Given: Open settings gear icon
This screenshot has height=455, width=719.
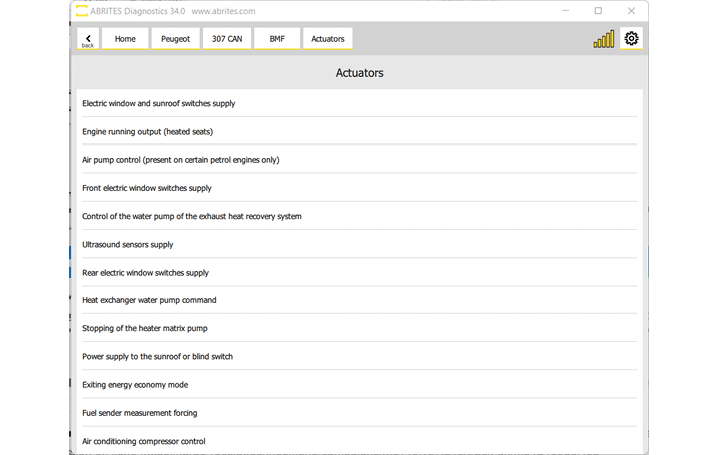Looking at the screenshot, I should click(x=631, y=39).
